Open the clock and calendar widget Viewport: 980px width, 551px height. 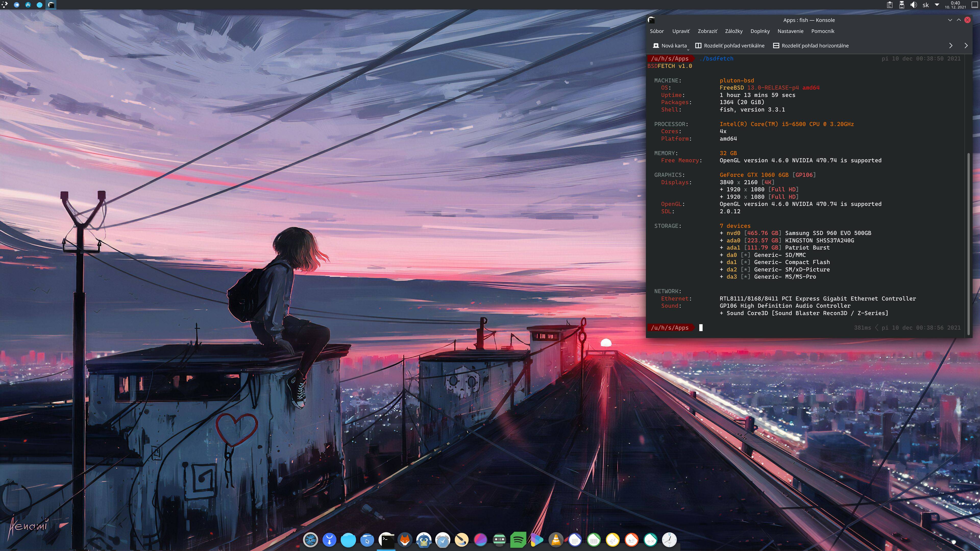pyautogui.click(x=955, y=5)
